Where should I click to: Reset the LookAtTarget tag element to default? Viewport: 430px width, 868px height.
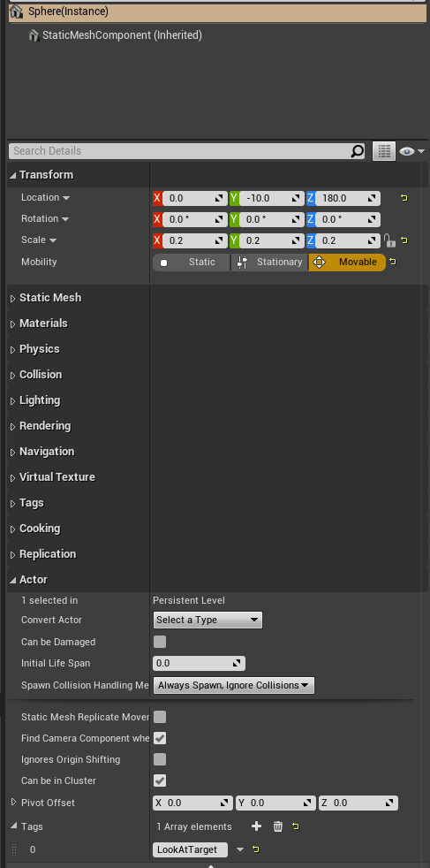click(255, 849)
